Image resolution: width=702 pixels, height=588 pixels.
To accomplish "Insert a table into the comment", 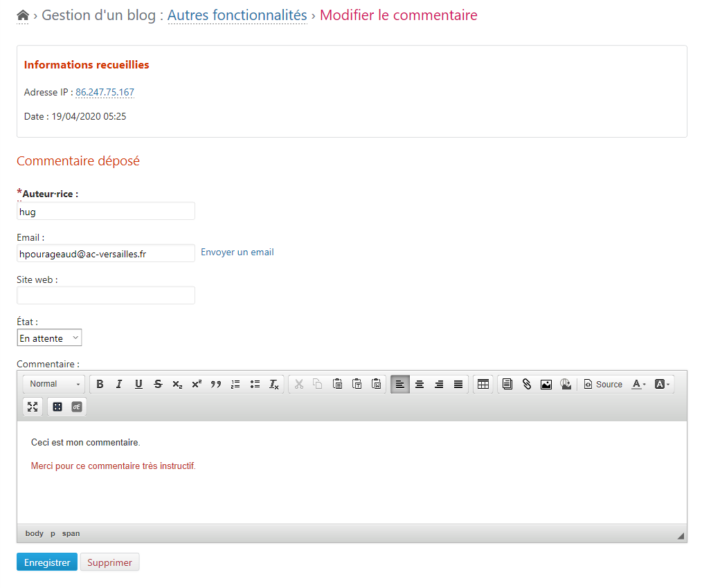I will (483, 384).
